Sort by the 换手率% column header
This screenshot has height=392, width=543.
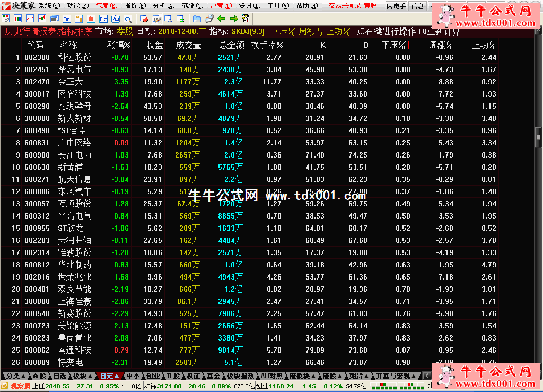pos(267,45)
